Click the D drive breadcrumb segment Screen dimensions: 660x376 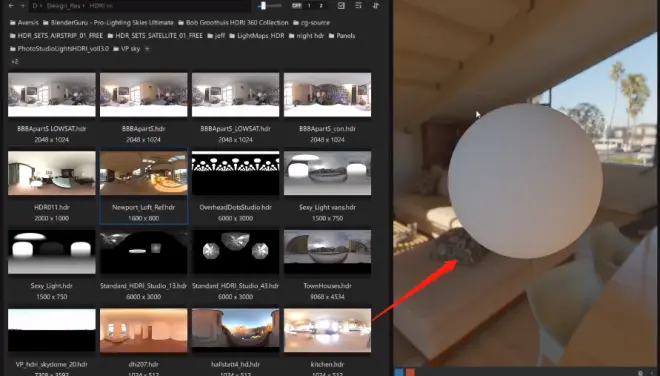[x=35, y=6]
